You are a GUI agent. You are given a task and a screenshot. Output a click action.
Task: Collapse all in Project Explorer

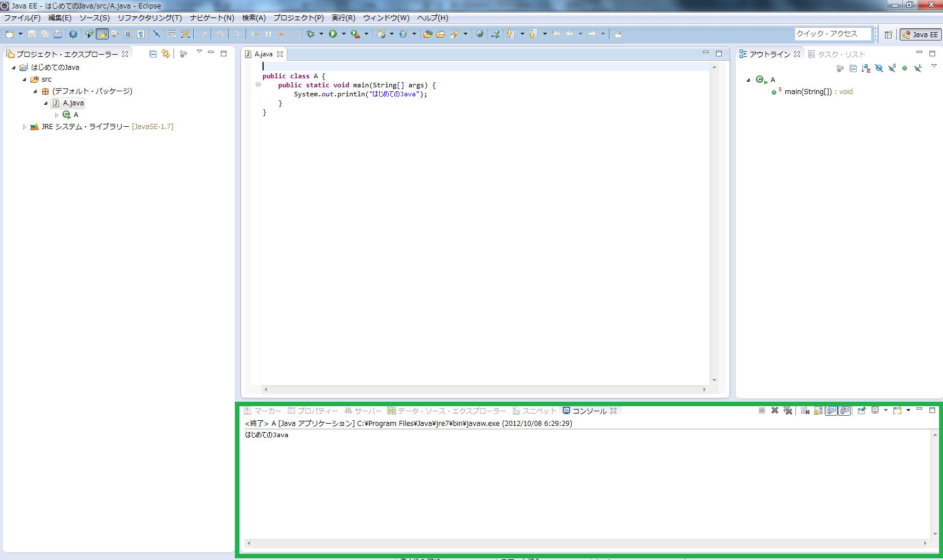point(153,54)
